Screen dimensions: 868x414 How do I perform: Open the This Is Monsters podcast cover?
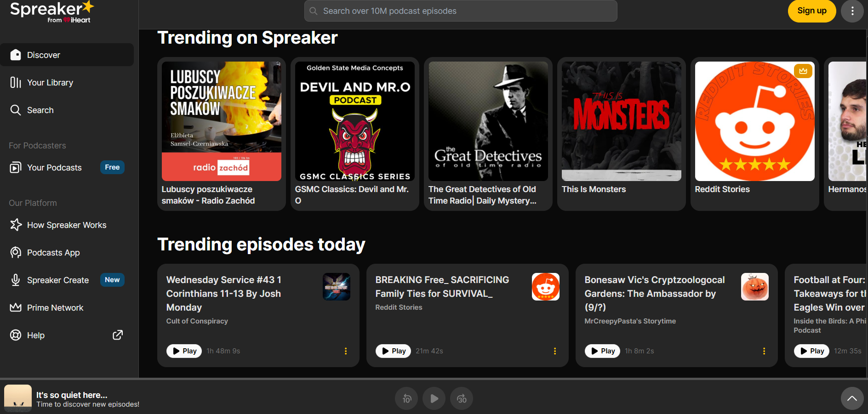(x=621, y=121)
